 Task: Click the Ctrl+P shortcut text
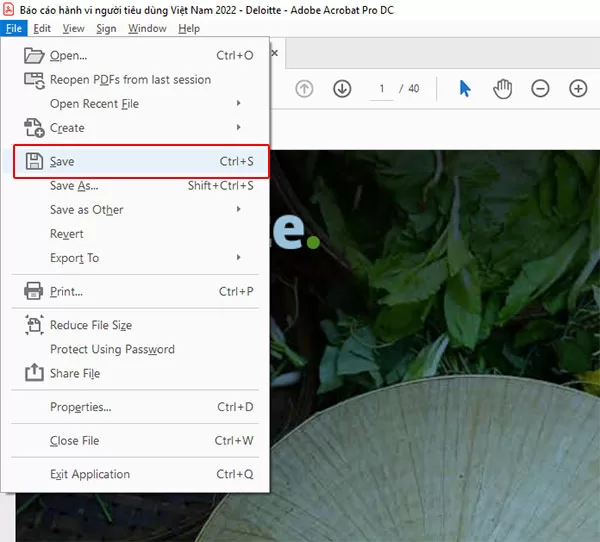tap(236, 291)
